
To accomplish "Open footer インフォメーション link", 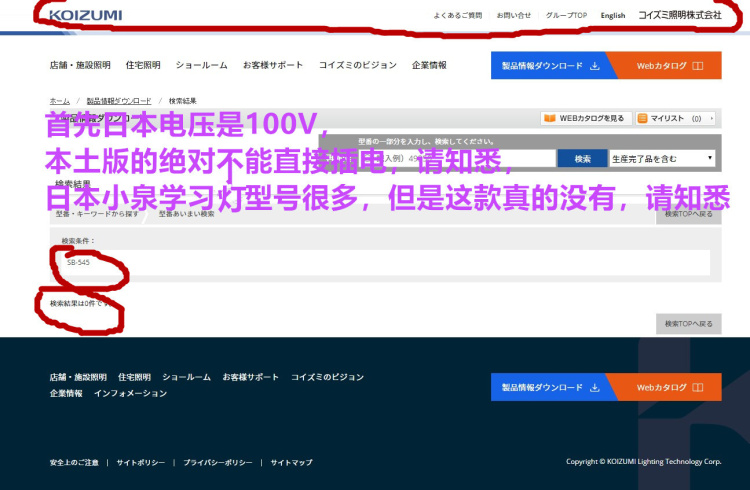I will click(x=131, y=393).
